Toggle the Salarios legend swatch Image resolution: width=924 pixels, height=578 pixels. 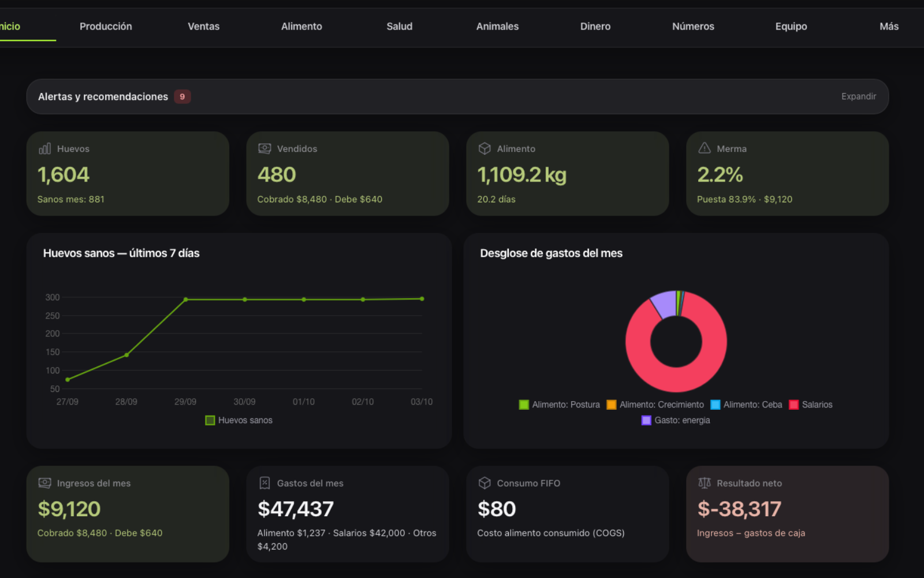tap(794, 405)
